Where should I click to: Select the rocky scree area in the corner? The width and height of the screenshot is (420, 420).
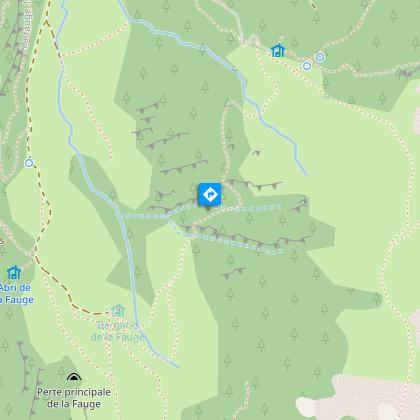(x=360, y=398)
